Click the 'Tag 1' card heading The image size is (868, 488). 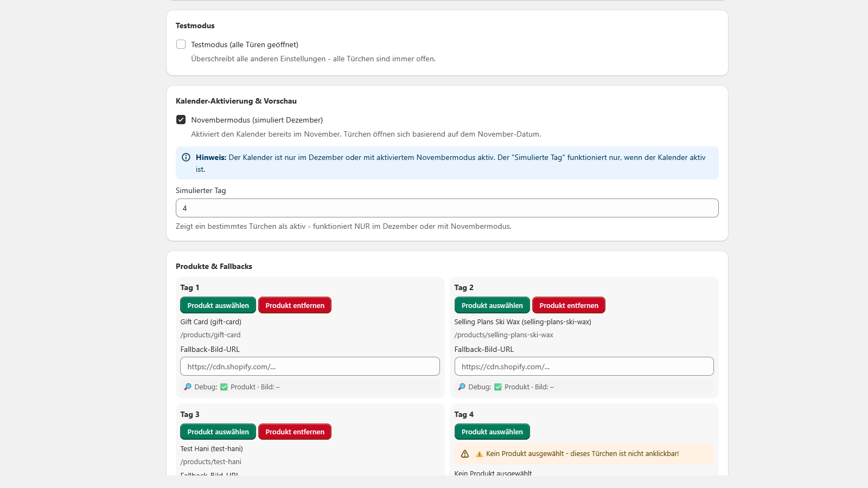coord(190,287)
